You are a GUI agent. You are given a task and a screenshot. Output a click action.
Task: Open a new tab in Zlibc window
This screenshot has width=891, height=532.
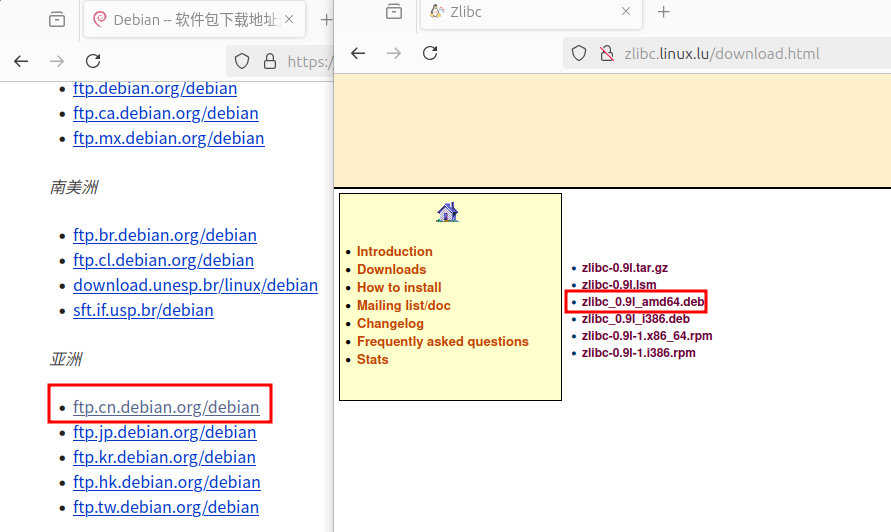[x=664, y=11]
